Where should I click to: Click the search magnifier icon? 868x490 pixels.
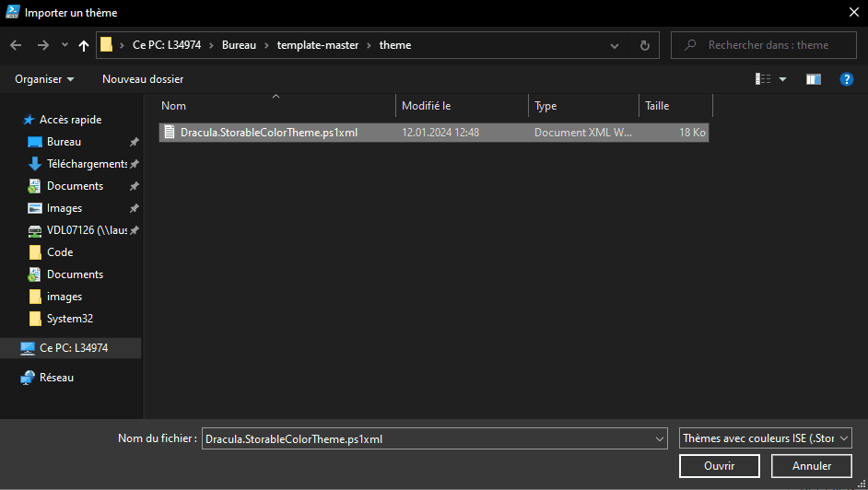690,45
